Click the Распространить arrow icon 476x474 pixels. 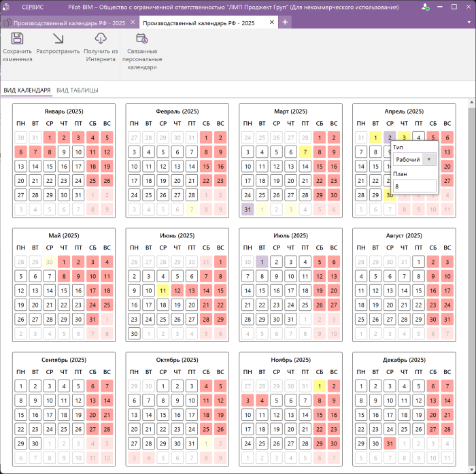click(58, 39)
